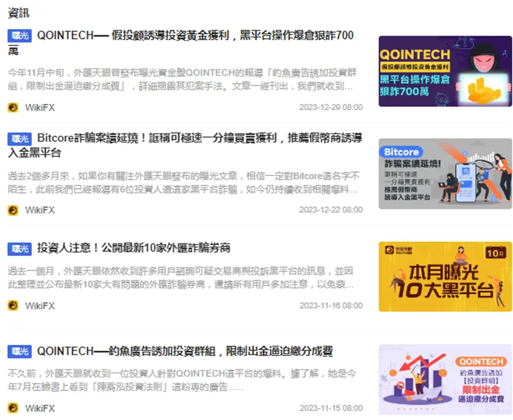This screenshot has width=513, height=420.
Task: Click the WikiFX logo icon dated 2023-12-22
Action: [x=13, y=210]
